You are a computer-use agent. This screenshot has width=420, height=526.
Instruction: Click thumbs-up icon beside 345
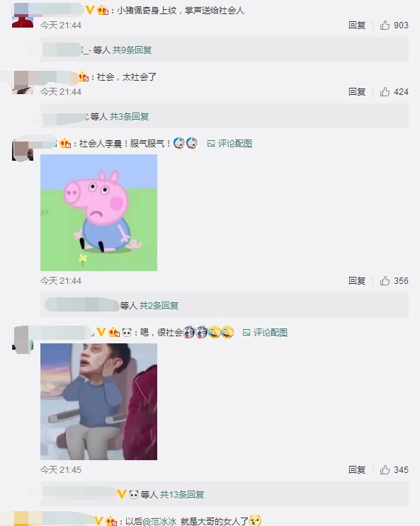pyautogui.click(x=385, y=469)
